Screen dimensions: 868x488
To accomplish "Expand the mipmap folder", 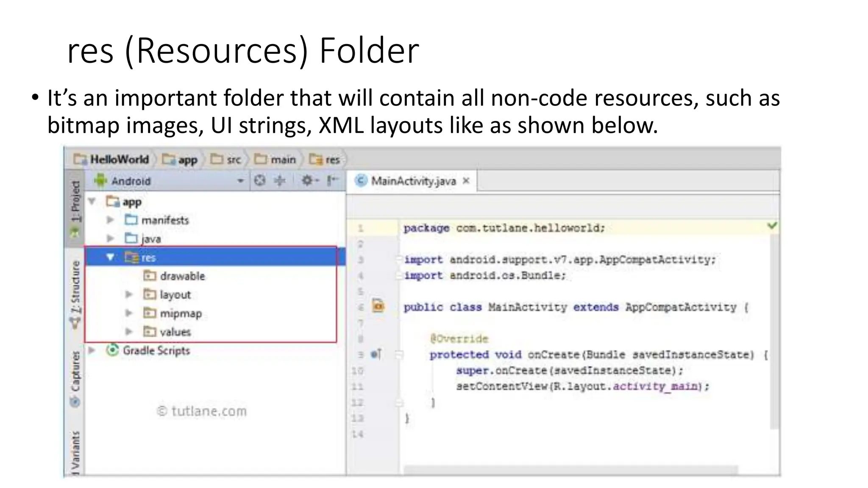I will [x=129, y=313].
